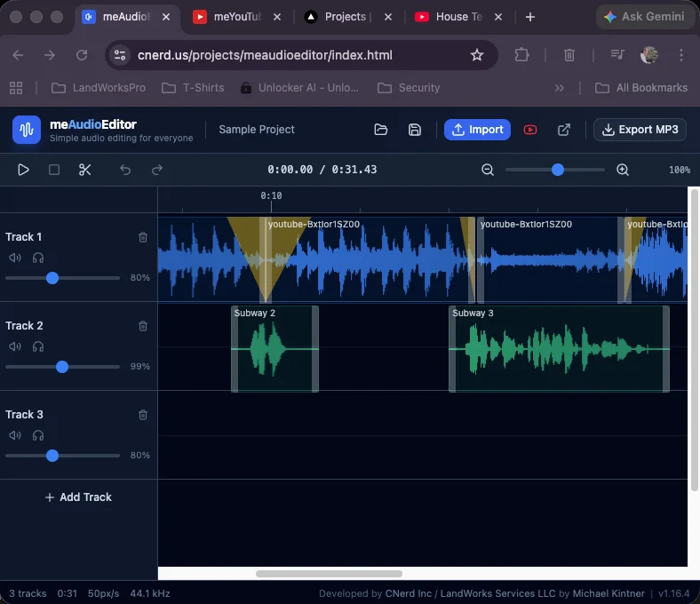Click the Add Track button
This screenshot has width=700, height=604.
[78, 497]
